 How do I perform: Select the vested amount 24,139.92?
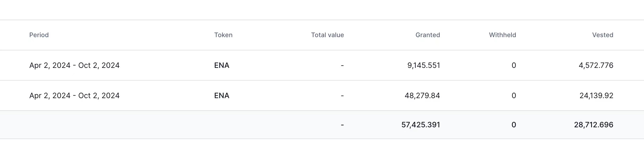coord(596,95)
